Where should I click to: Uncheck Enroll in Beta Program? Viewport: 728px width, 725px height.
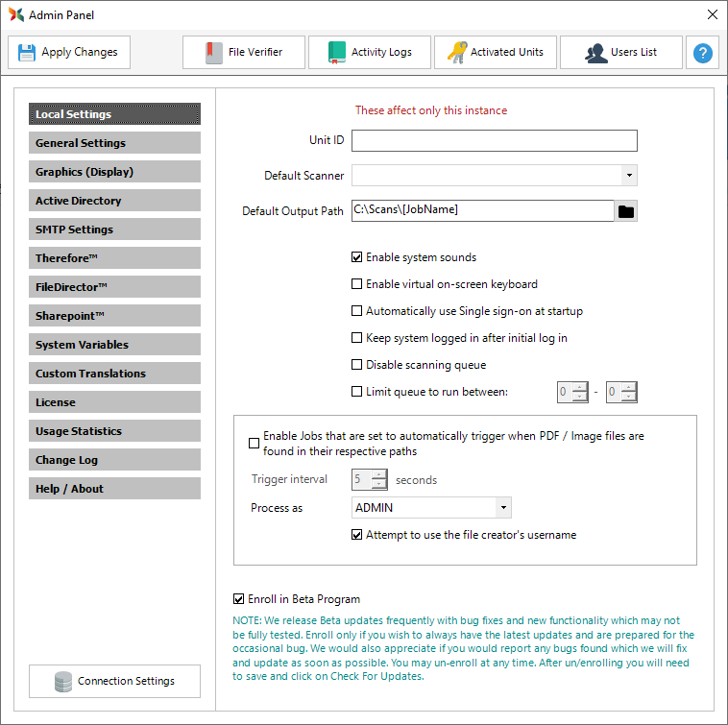coord(239,599)
